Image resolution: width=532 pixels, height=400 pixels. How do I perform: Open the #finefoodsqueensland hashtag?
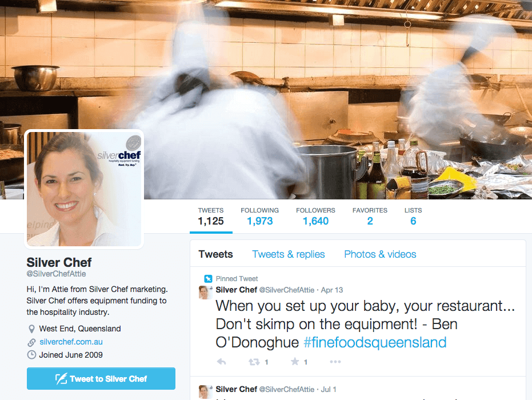[375, 342]
